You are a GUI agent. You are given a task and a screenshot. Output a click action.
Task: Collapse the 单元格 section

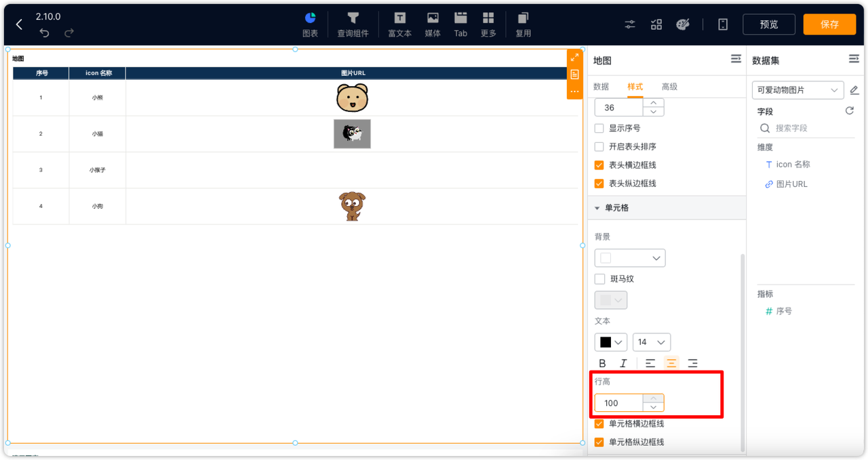597,208
